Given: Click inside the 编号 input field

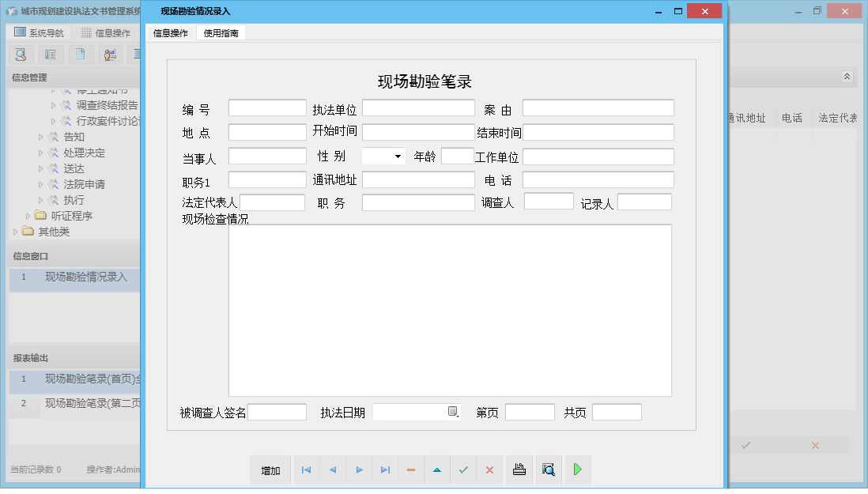Looking at the screenshot, I should click(266, 107).
